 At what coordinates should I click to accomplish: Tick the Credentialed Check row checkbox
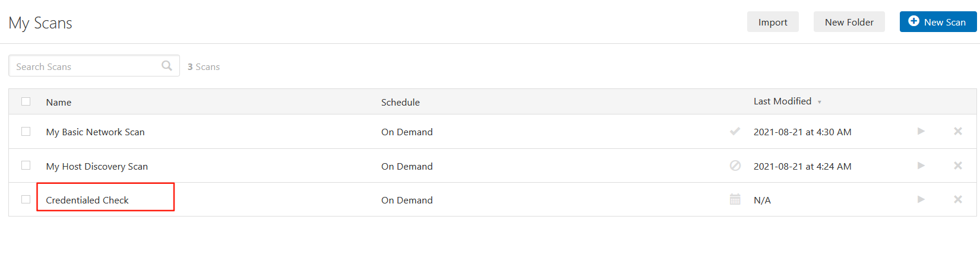point(26,199)
